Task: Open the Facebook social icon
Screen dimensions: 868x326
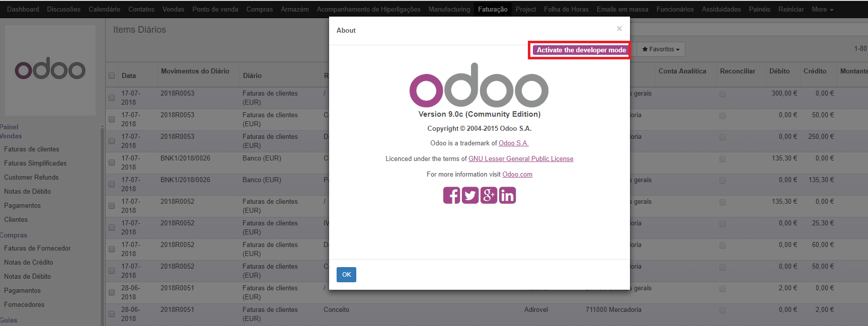Action: (x=451, y=195)
